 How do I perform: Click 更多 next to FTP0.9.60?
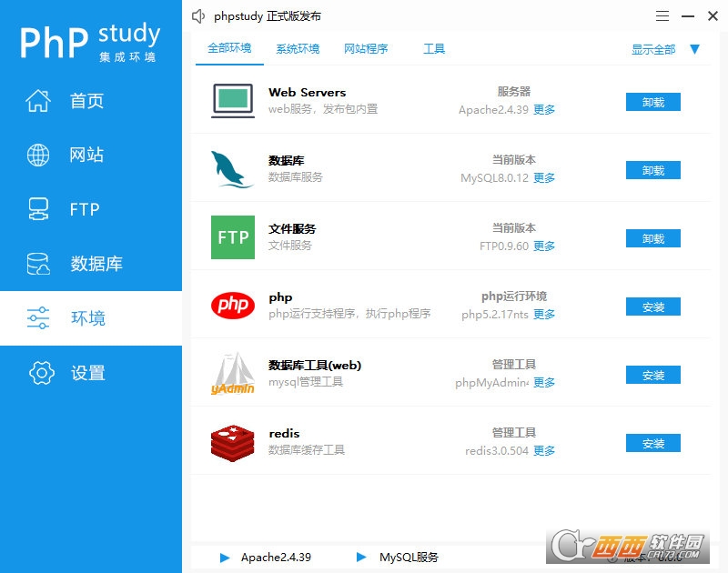click(544, 246)
